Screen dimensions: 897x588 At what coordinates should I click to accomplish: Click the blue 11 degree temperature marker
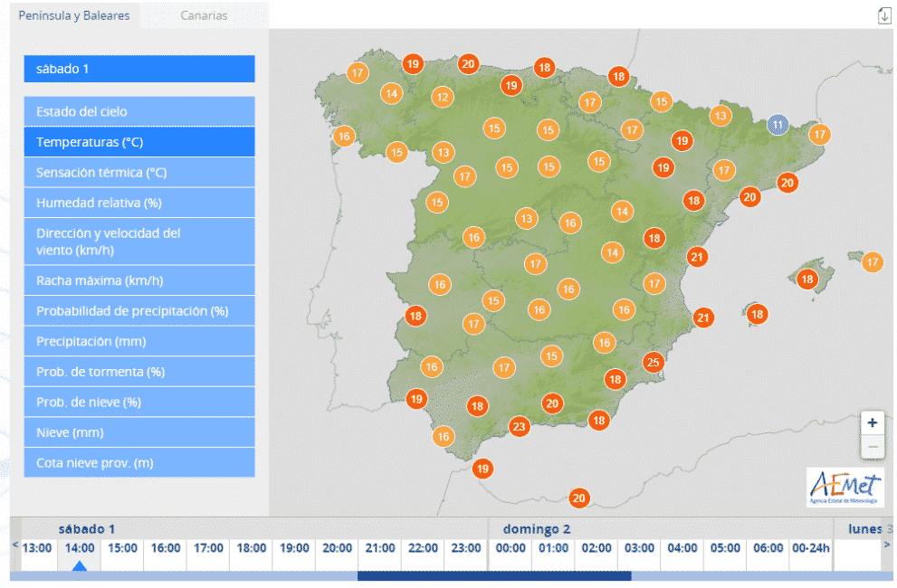(777, 125)
